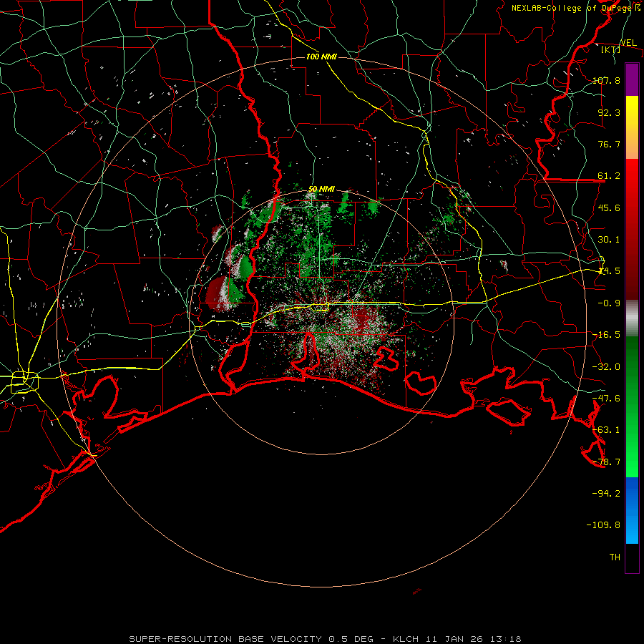Image resolution: width=644 pixels, height=644 pixels.
Task: Click the product title caption at bottom
Action: point(326,639)
